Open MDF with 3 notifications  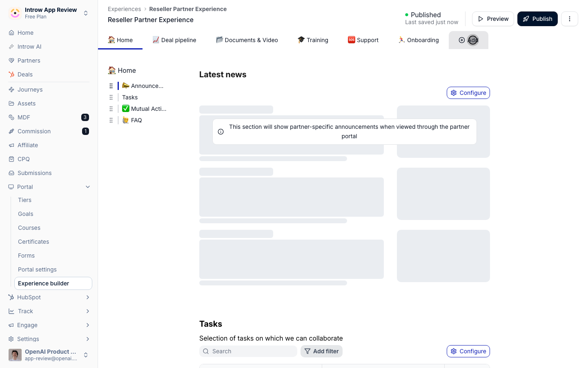click(49, 117)
